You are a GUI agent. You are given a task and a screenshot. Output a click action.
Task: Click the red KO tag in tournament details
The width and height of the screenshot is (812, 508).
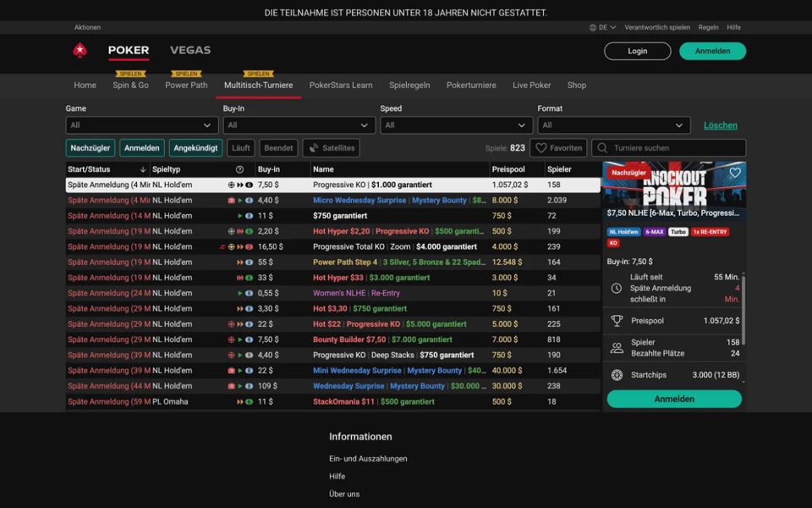613,243
